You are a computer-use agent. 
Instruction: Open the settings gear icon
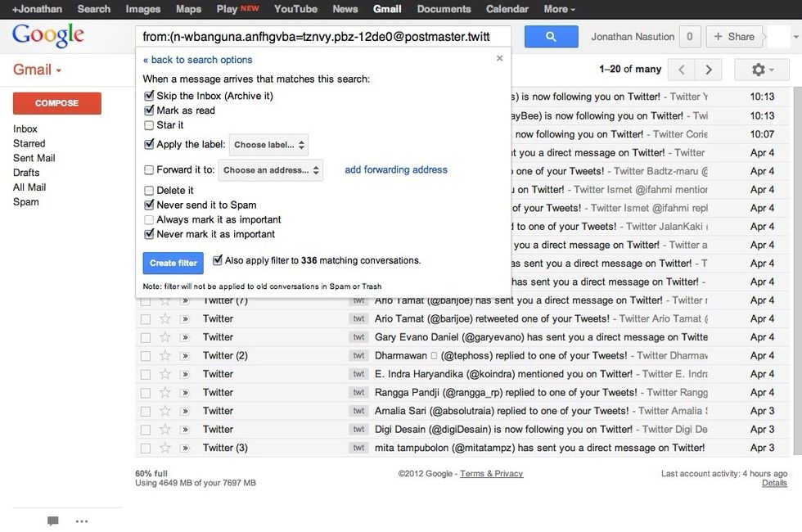[757, 69]
